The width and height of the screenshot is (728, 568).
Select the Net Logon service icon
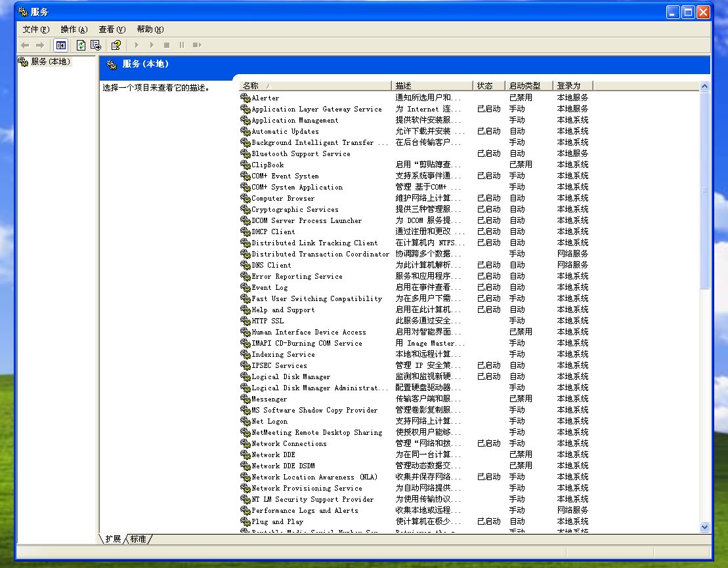(x=245, y=421)
